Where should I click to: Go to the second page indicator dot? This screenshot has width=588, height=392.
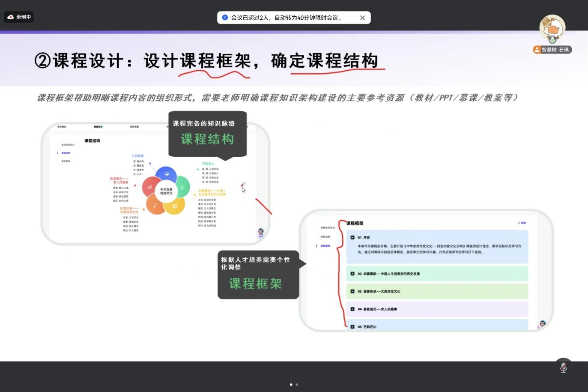coord(297,384)
